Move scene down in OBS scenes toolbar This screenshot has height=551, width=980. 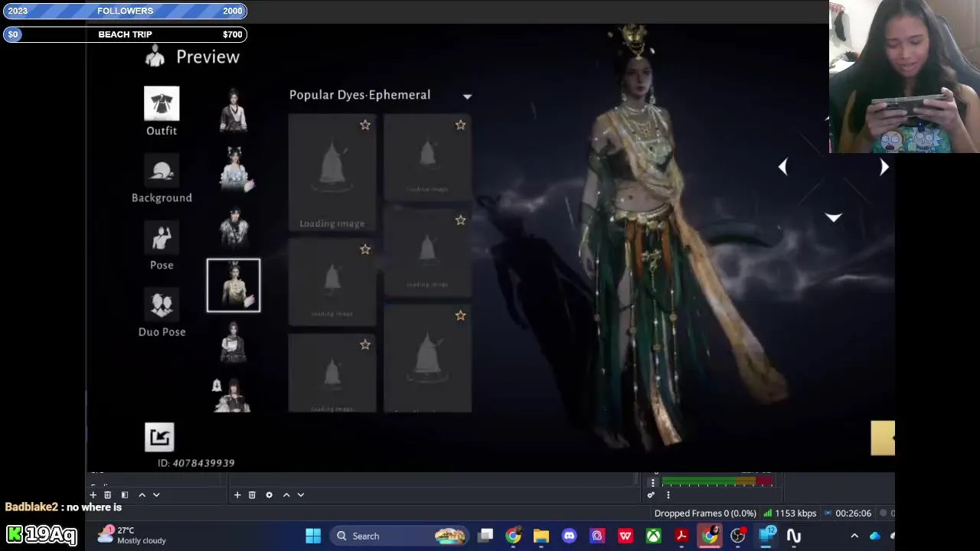coord(156,495)
